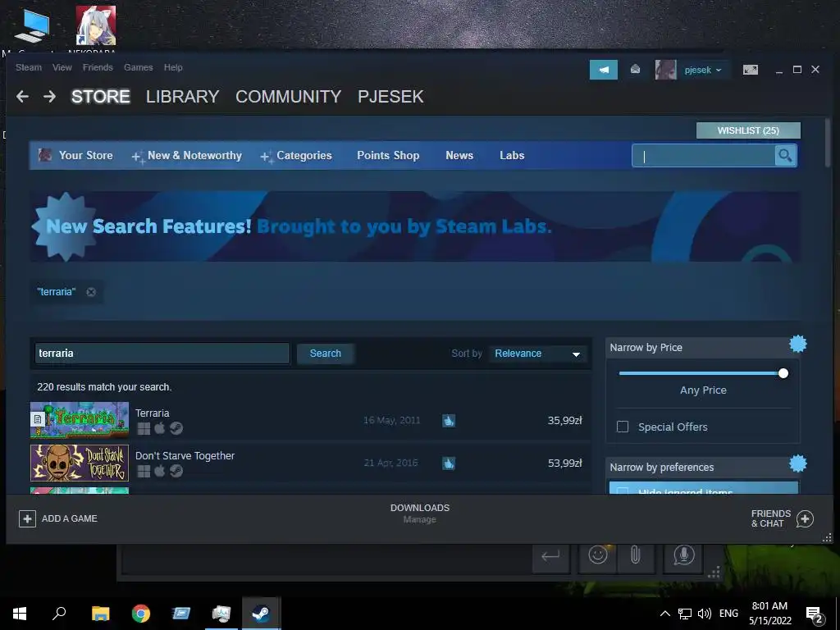Click the terraria search term field
This screenshot has width=840, height=630.
tap(162, 354)
